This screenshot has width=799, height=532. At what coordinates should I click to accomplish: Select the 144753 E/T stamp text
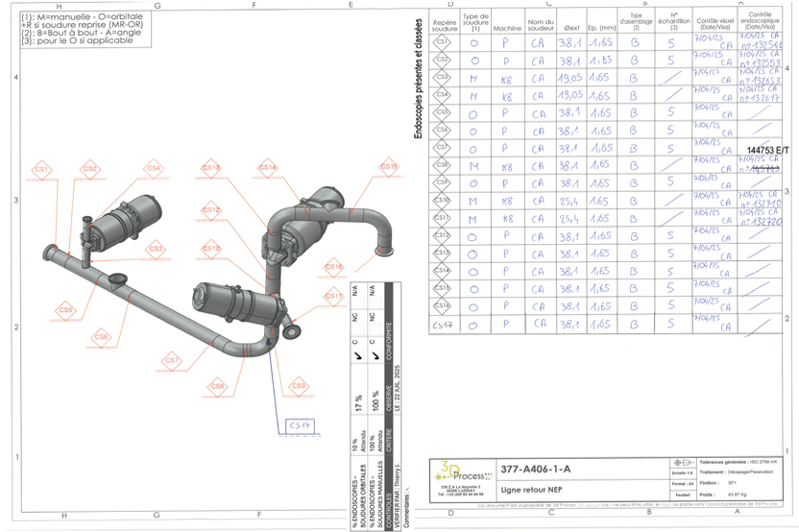(x=768, y=151)
